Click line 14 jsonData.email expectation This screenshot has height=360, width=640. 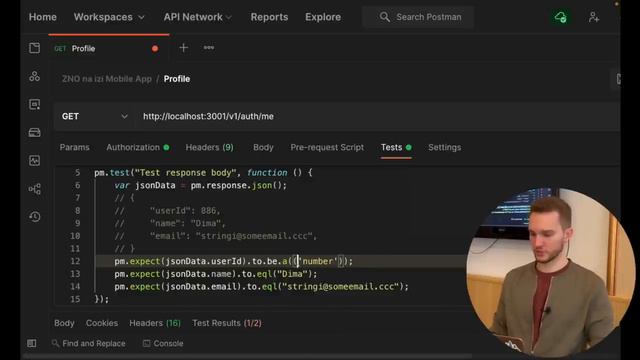(x=261, y=287)
